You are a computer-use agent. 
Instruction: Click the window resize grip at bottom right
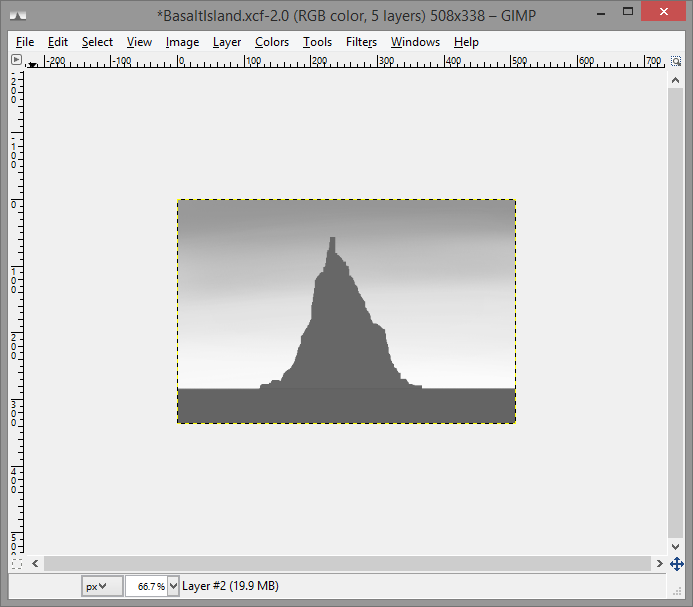[677, 592]
